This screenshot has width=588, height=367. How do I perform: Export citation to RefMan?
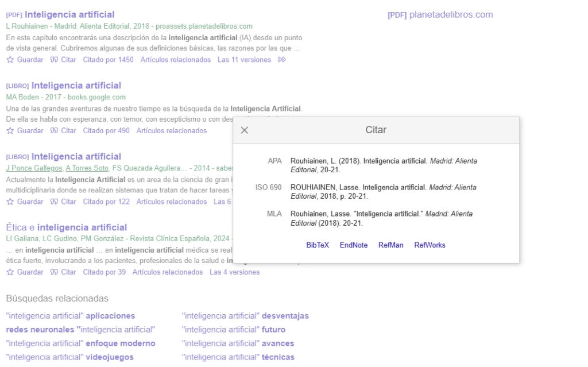pos(390,245)
